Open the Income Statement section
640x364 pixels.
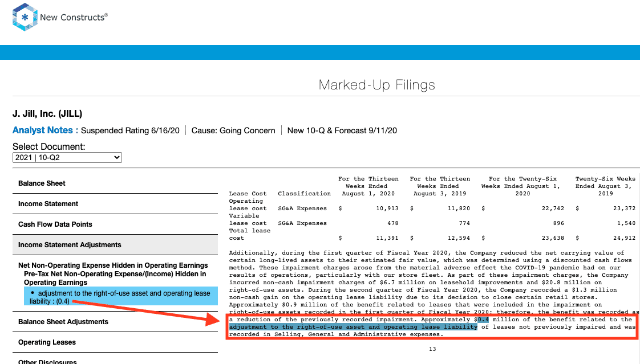point(115,204)
